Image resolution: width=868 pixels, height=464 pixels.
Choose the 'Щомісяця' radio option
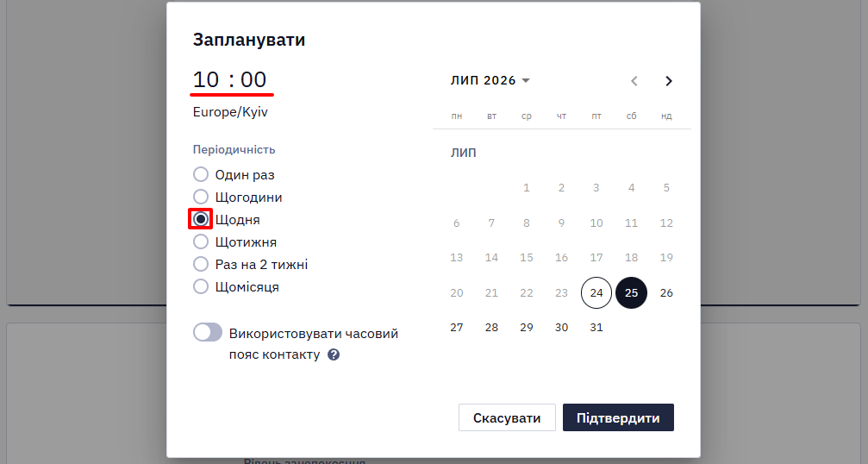click(x=200, y=286)
